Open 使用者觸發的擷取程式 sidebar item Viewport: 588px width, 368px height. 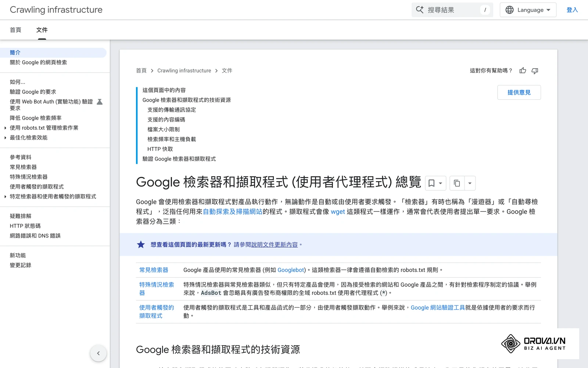(37, 187)
